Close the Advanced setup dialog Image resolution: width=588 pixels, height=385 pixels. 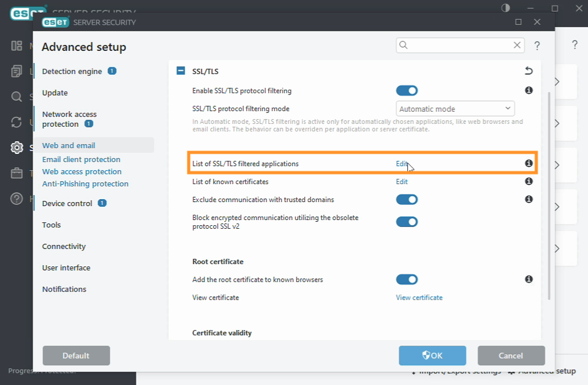[x=537, y=22]
